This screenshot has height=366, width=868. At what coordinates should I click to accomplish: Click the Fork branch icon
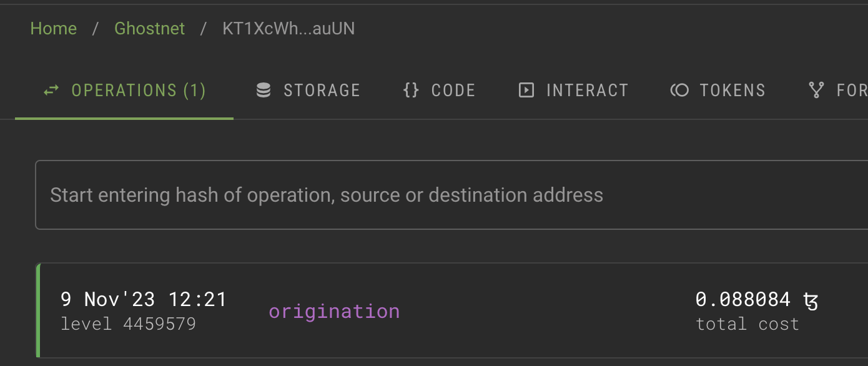[816, 91]
